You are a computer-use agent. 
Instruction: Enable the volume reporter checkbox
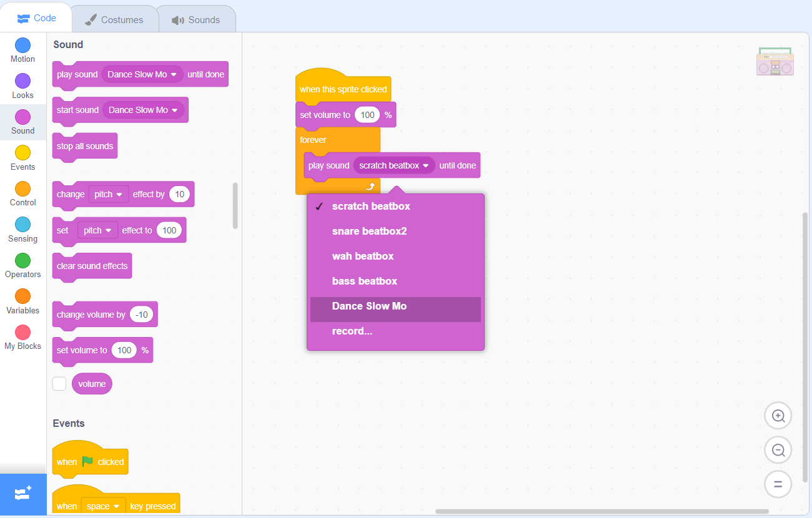[x=59, y=384]
